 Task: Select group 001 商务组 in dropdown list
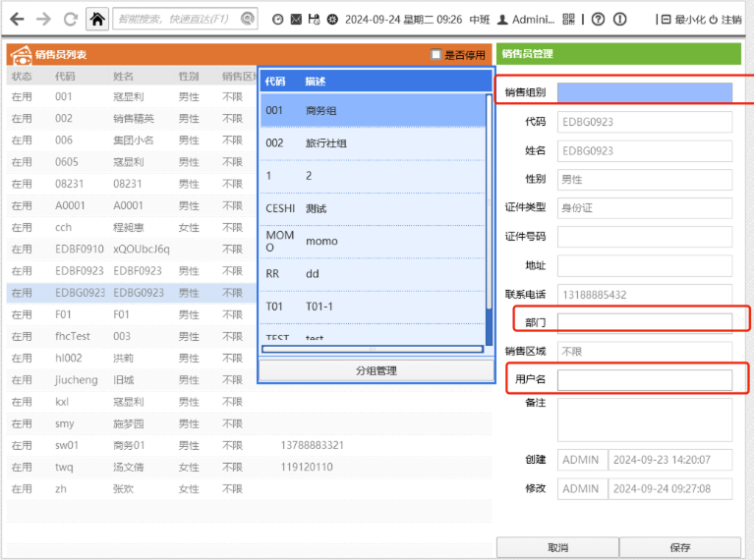373,111
